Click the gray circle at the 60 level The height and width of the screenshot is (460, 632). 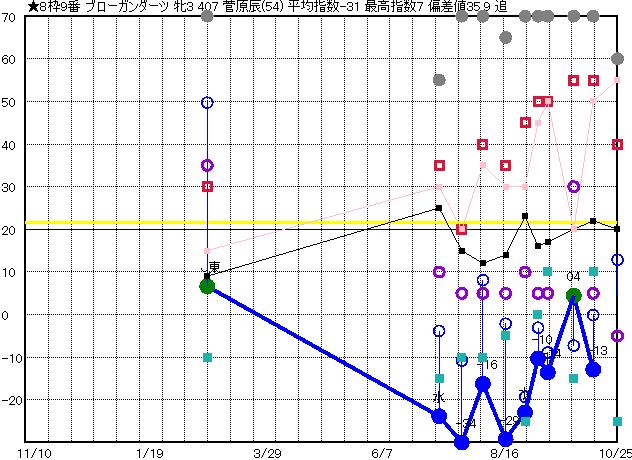(x=617, y=59)
